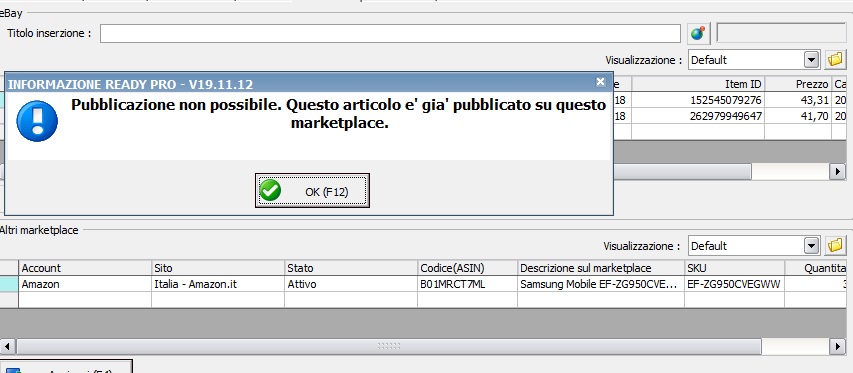853x373 pixels.
Task: Click the Samsung Mobile EF-ZG950CVE description cell
Action: [x=601, y=284]
